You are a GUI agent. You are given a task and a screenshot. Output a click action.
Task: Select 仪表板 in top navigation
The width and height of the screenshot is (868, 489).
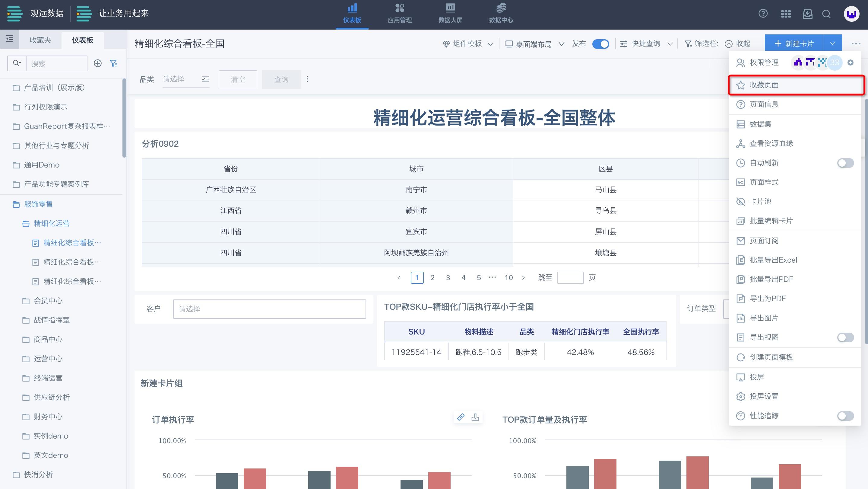tap(352, 14)
